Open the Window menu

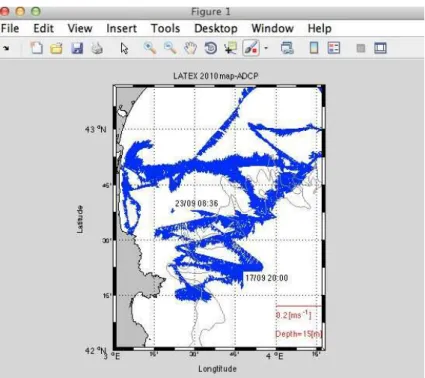pyautogui.click(x=272, y=28)
